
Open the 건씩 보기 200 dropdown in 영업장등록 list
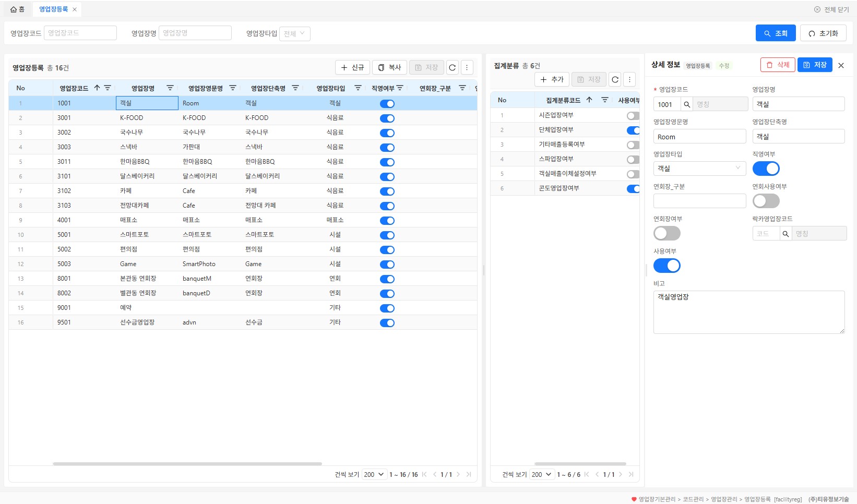374,474
